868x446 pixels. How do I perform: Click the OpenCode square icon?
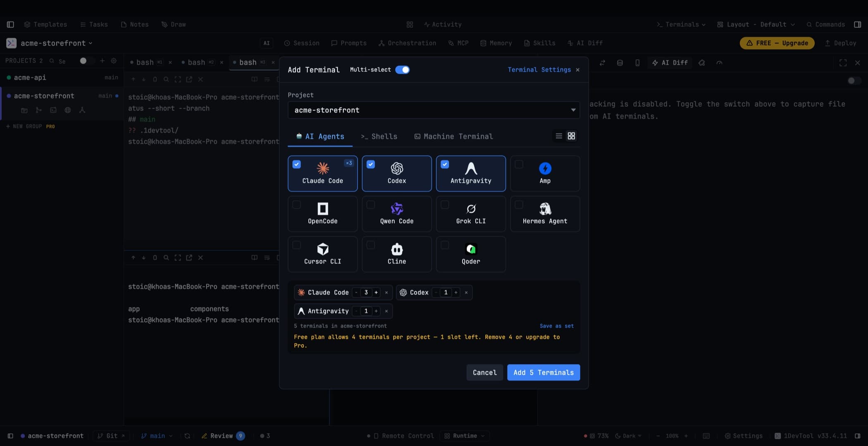pyautogui.click(x=323, y=209)
